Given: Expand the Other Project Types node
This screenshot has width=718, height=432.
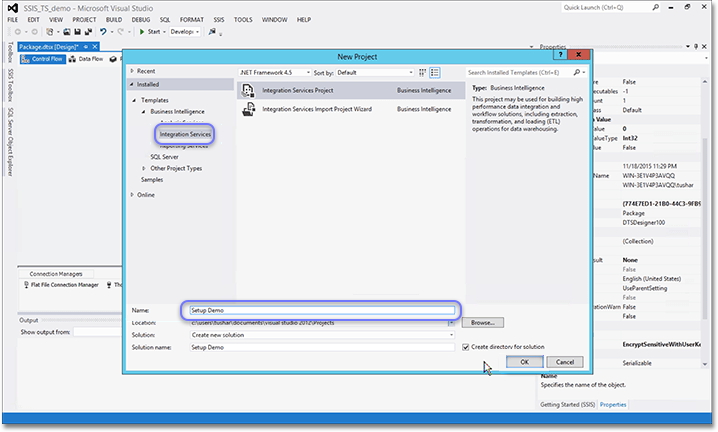Looking at the screenshot, I should point(143,169).
